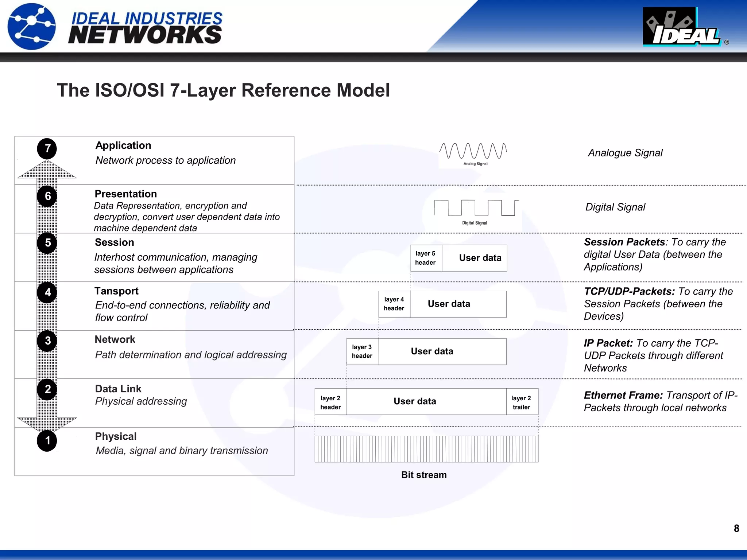
Task: Click the 'Application' layer heading
Action: 123,145
